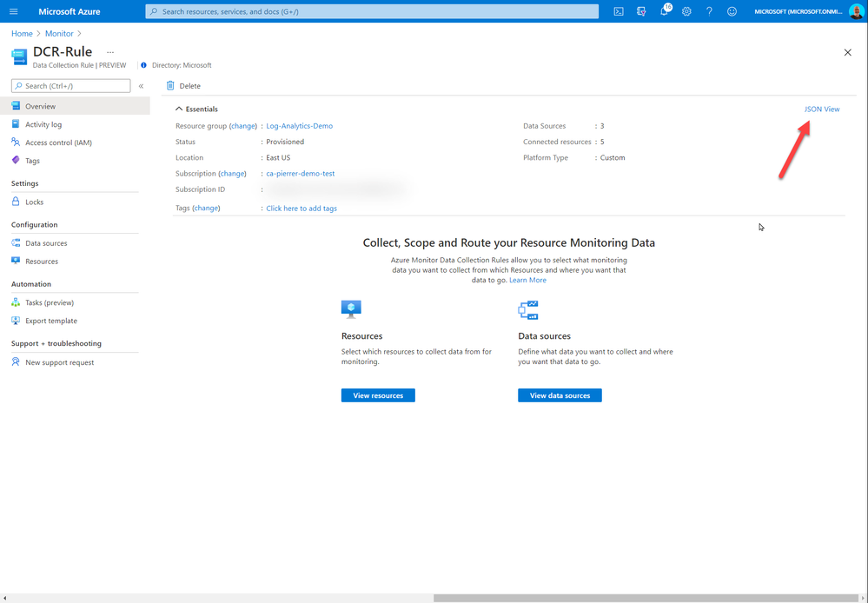Click the View resources button
Image resolution: width=868 pixels, height=603 pixels.
(x=378, y=395)
